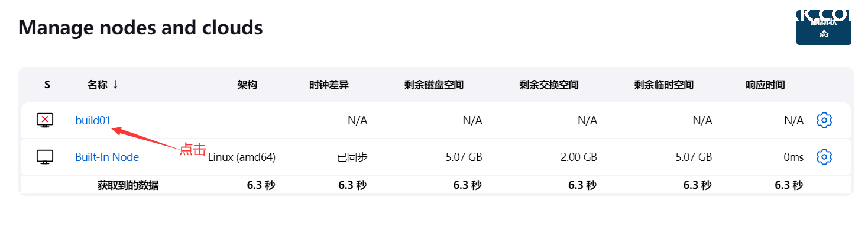Screen dimensions: 868x238
Task: Sort by the 剩余交换空间 column header
Action: click(x=549, y=85)
